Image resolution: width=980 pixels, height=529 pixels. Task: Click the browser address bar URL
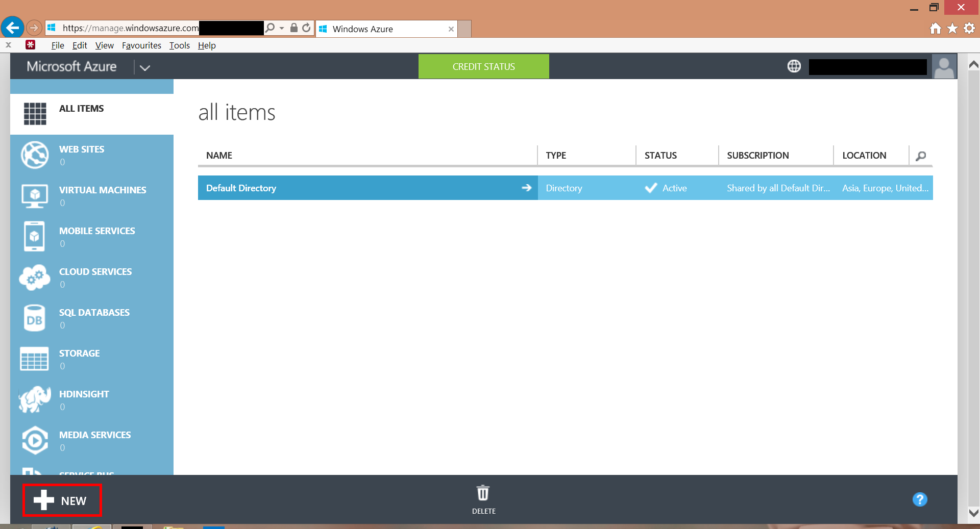click(x=131, y=28)
